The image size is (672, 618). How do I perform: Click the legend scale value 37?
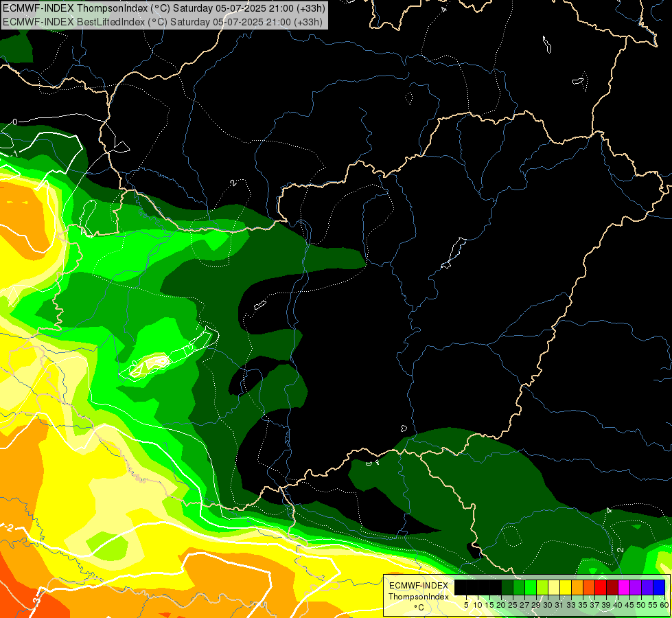pos(594,605)
